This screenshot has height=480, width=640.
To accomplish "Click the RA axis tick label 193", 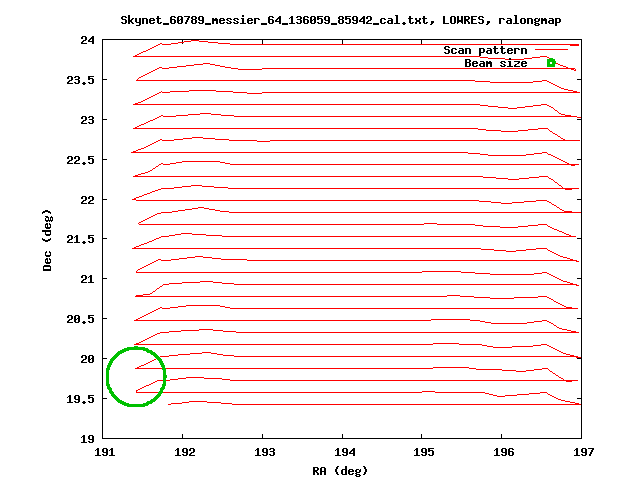I will pyautogui.click(x=265, y=452).
